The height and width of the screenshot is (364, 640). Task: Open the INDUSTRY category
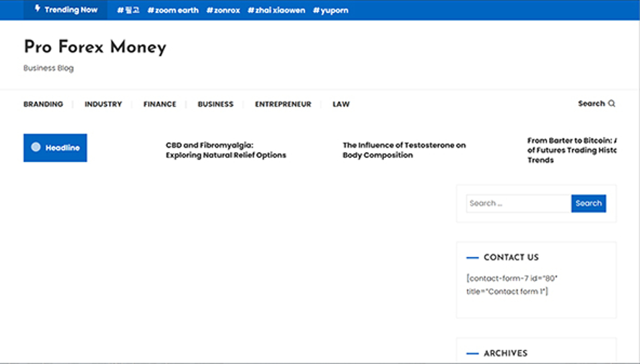(x=103, y=104)
